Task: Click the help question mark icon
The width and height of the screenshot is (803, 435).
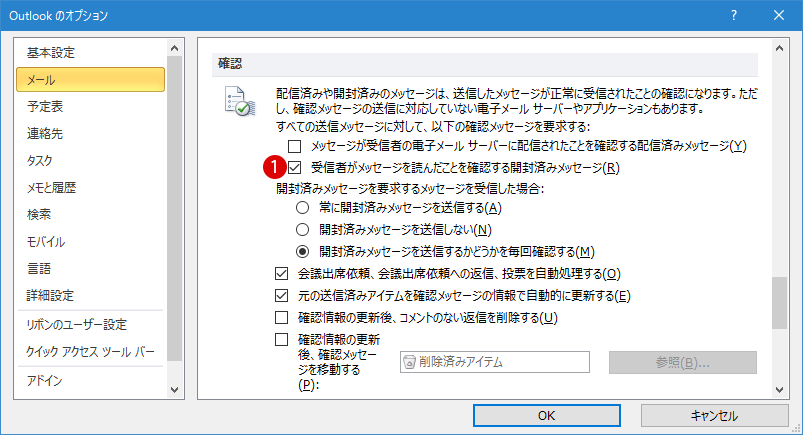Action: (734, 15)
